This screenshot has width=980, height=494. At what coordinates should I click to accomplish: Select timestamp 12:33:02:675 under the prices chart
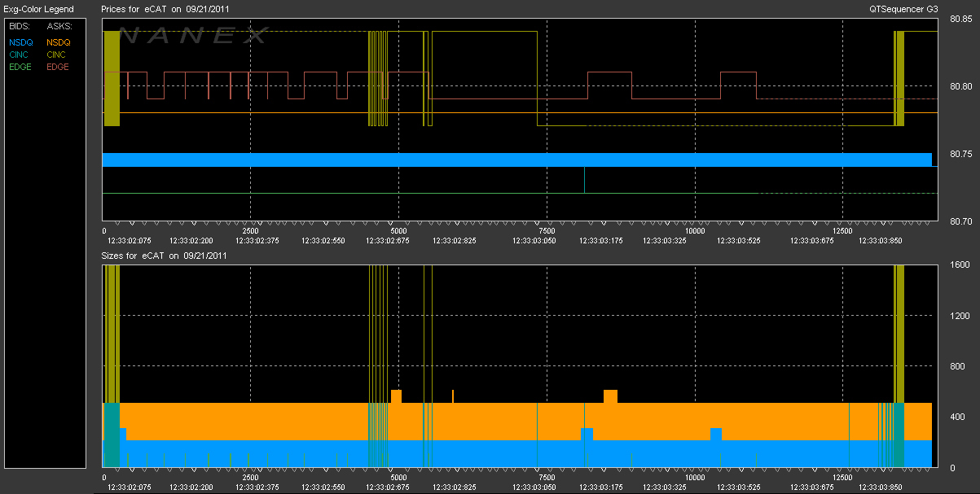(x=388, y=241)
